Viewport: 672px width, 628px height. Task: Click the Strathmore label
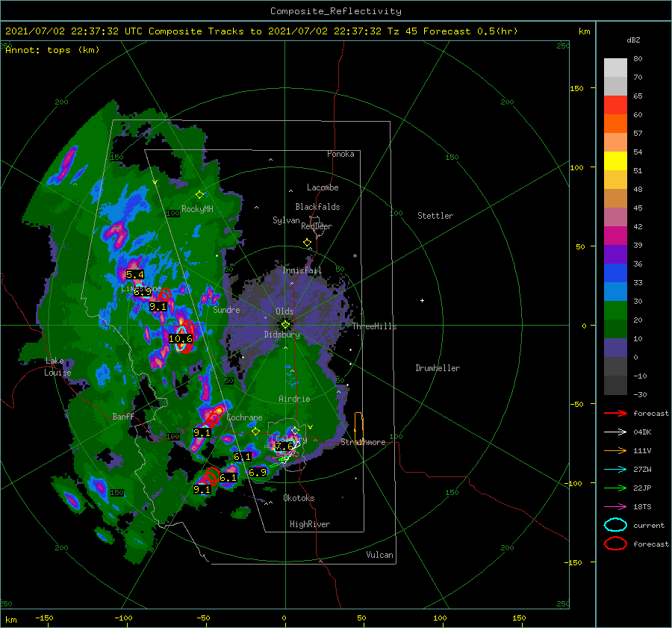(363, 442)
